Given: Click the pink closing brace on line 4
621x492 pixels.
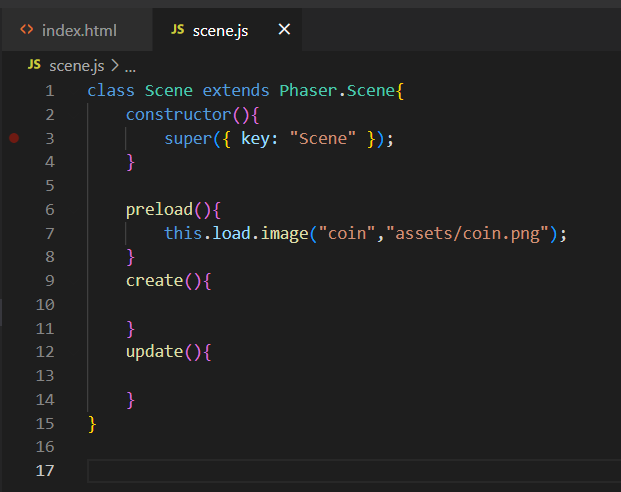Looking at the screenshot, I should pos(131,162).
